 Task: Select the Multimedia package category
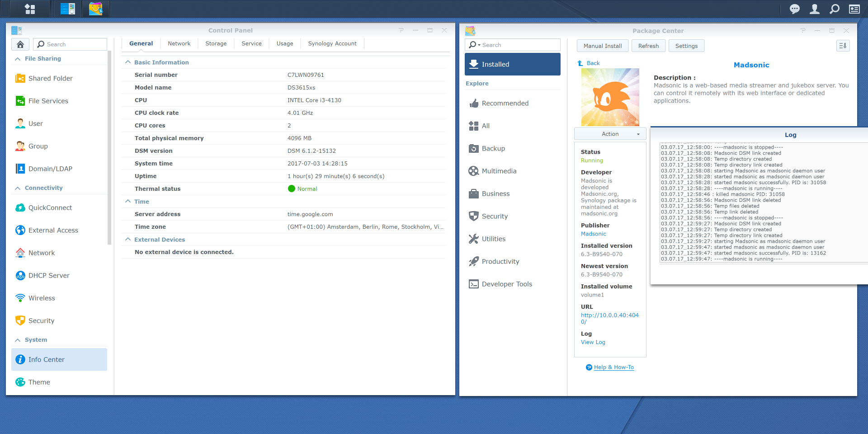point(499,171)
